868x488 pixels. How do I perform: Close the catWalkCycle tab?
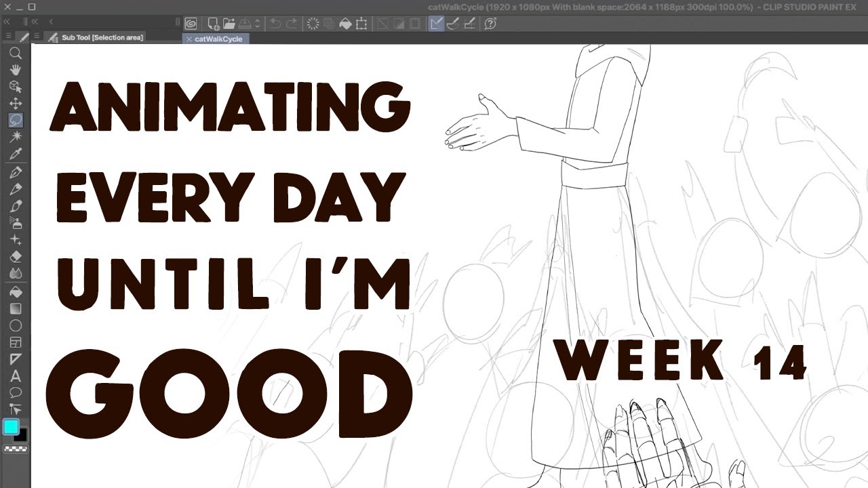(x=189, y=39)
